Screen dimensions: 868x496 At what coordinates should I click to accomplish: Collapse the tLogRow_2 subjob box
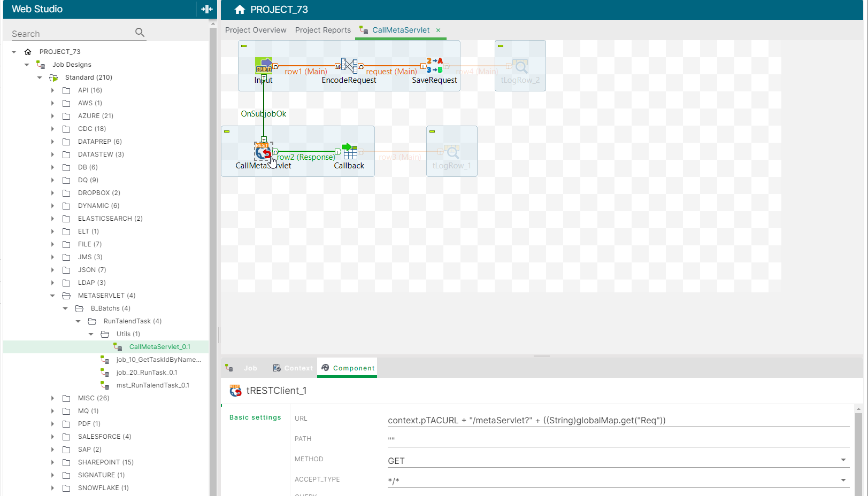point(501,45)
